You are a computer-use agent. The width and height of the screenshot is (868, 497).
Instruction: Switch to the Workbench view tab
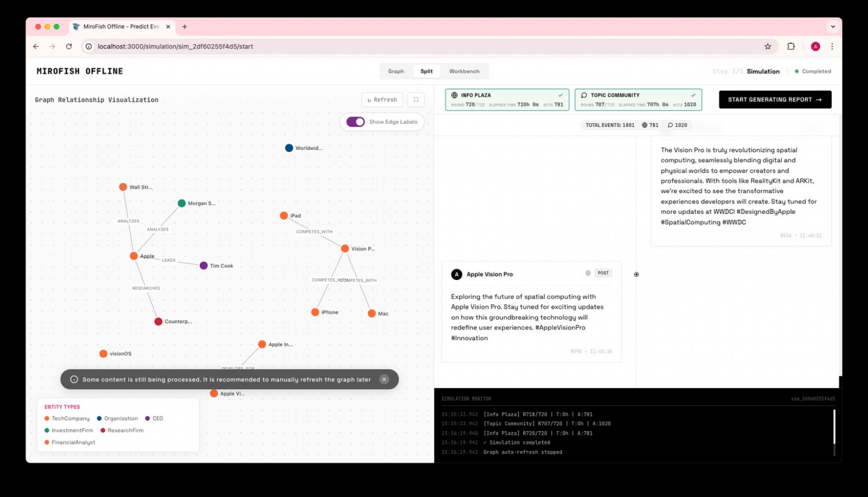(464, 71)
